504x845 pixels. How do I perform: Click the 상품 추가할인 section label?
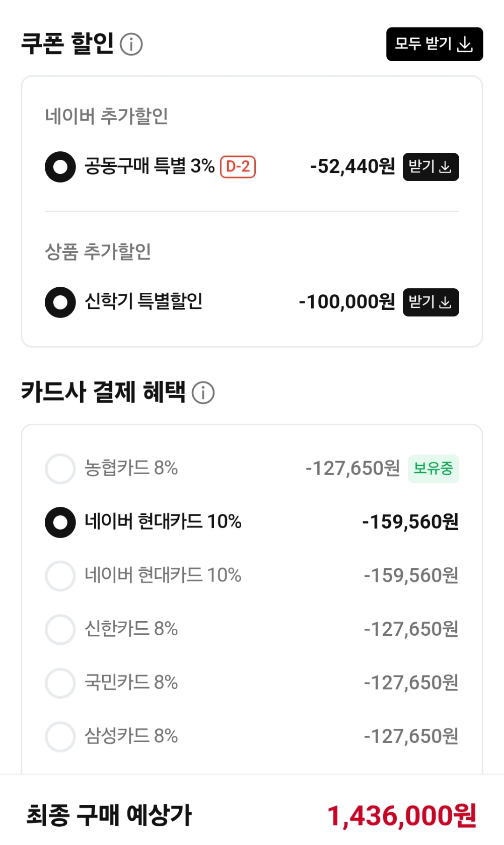[x=98, y=252]
